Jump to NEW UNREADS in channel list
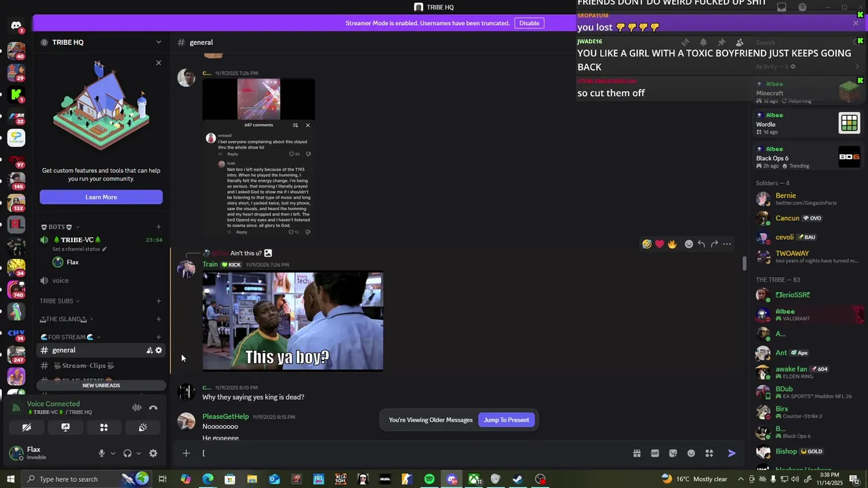This screenshot has width=868, height=488. 101,386
